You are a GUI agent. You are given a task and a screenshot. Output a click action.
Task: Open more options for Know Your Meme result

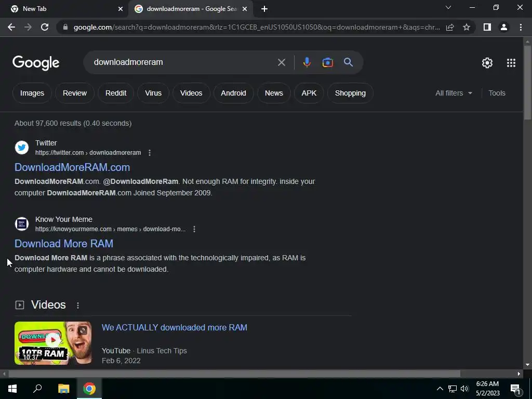coord(194,229)
